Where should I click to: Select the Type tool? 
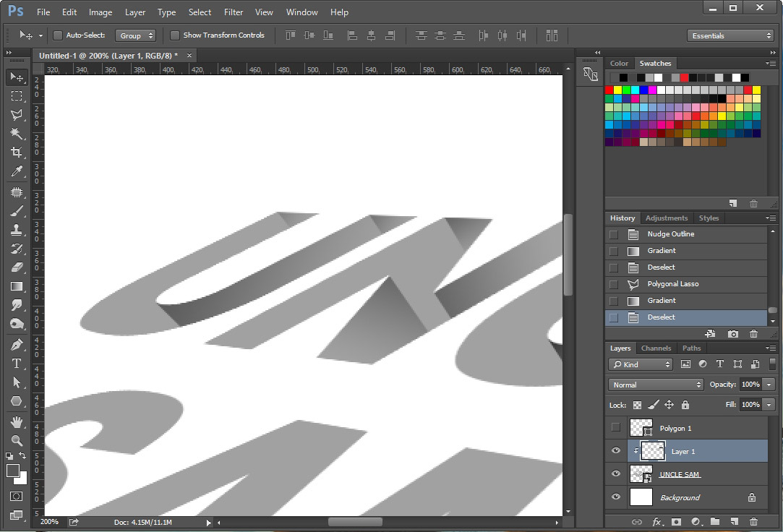17,364
